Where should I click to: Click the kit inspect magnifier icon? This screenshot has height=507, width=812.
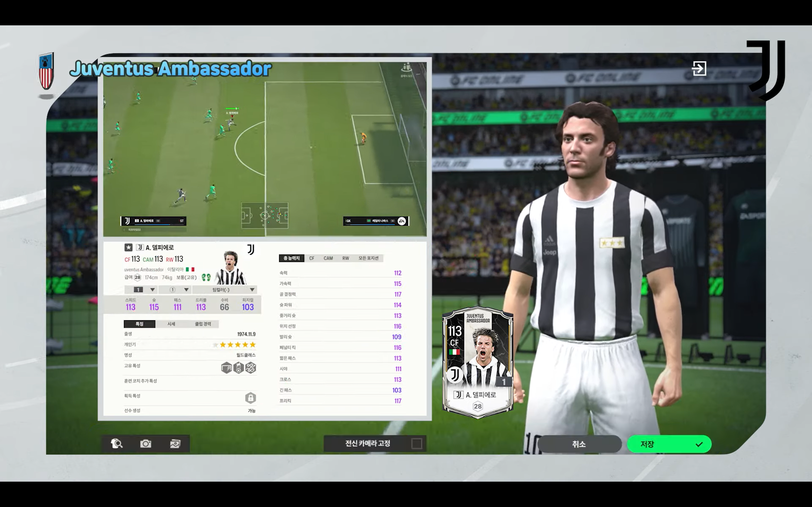(x=116, y=444)
